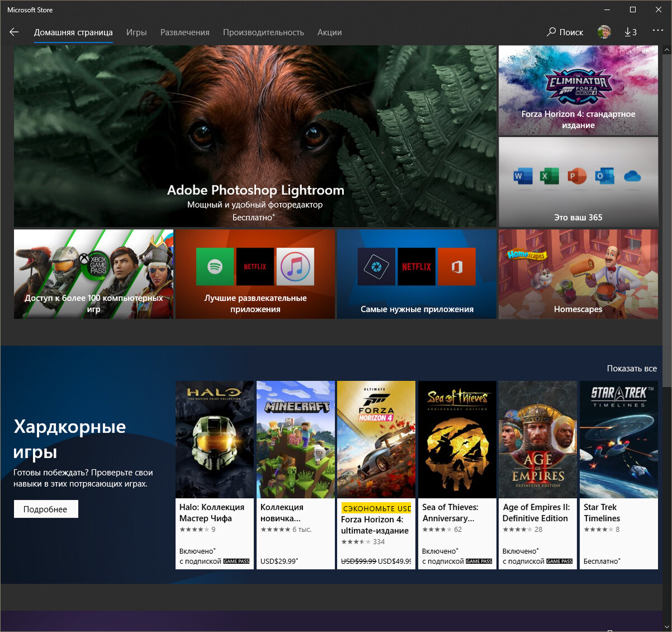
Task: Open the three-dot more menu
Action: 657,30
